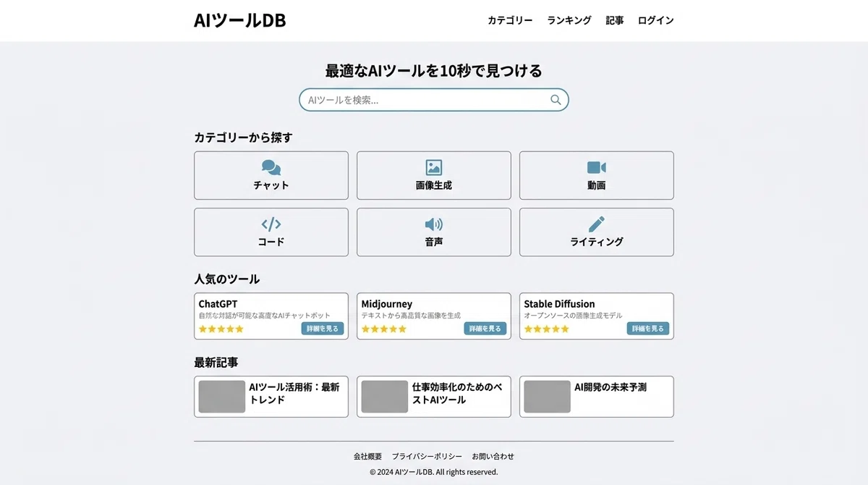This screenshot has width=868, height=485.
Task: Click description オープンソースの画像生成モデル
Action: (573, 316)
